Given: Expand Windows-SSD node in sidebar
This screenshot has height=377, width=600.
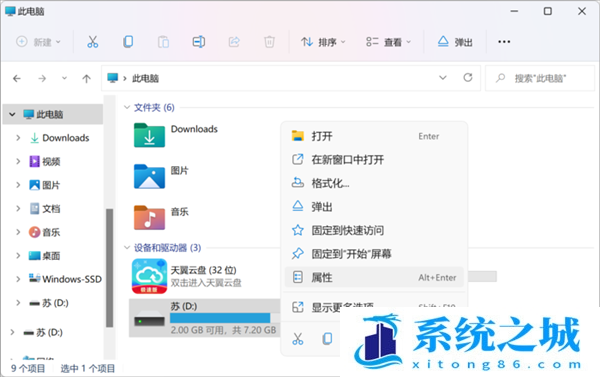Looking at the screenshot, I should click(x=18, y=279).
